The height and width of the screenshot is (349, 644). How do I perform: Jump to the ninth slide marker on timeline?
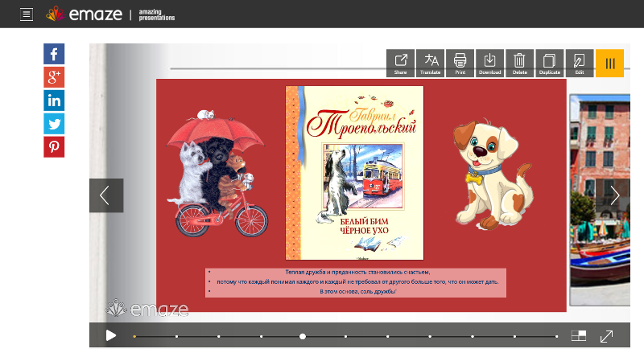tap(473, 336)
